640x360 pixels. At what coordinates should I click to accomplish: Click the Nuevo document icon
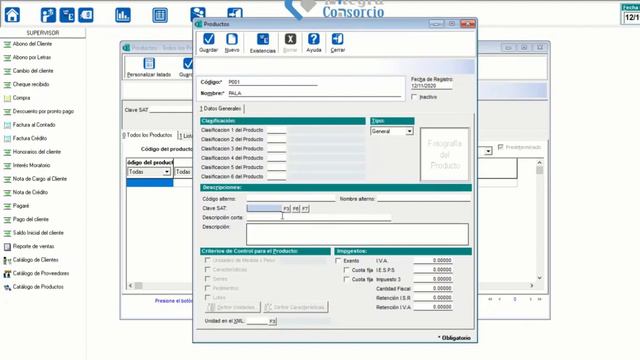(231, 39)
